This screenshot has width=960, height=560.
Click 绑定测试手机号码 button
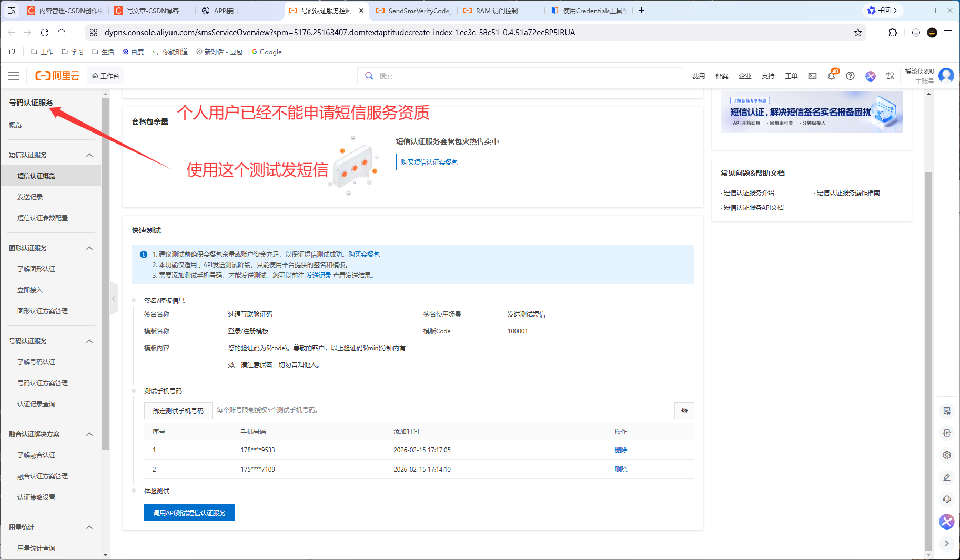pyautogui.click(x=178, y=411)
